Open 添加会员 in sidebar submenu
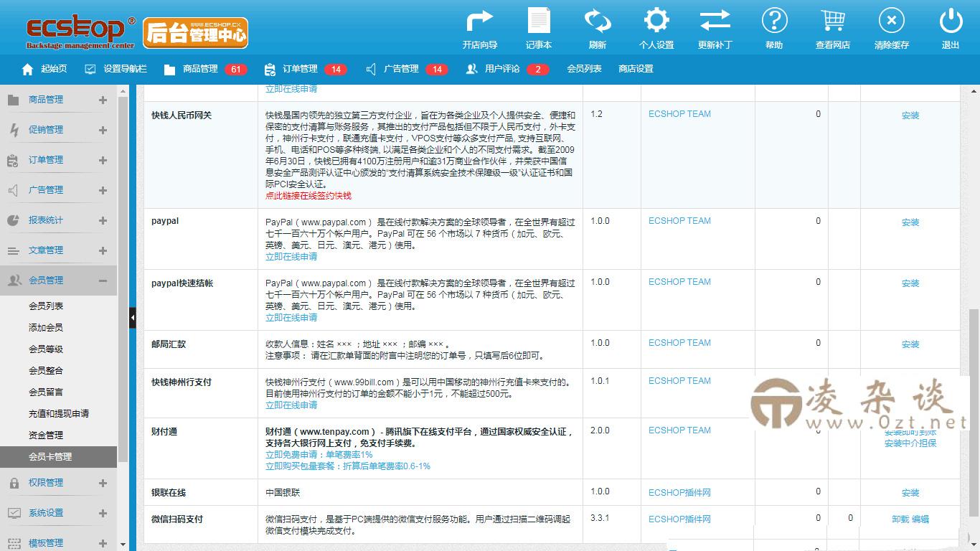The width and height of the screenshot is (980, 551). tap(46, 328)
